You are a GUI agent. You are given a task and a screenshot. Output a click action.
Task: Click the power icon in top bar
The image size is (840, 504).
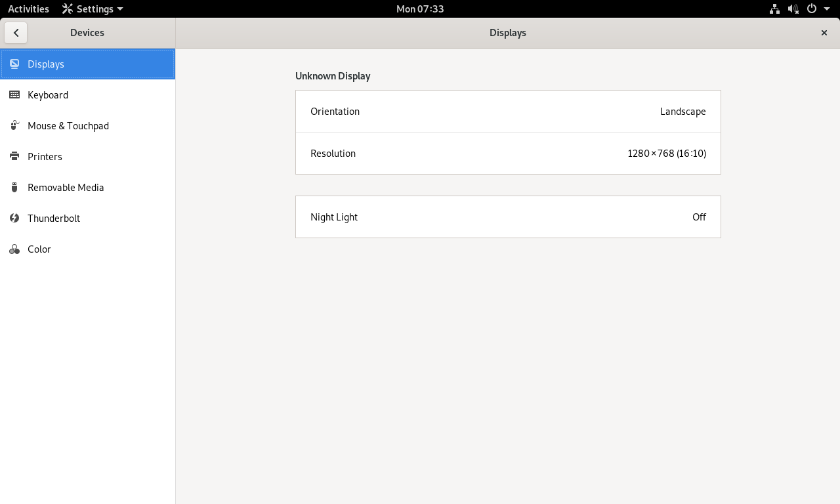812,9
